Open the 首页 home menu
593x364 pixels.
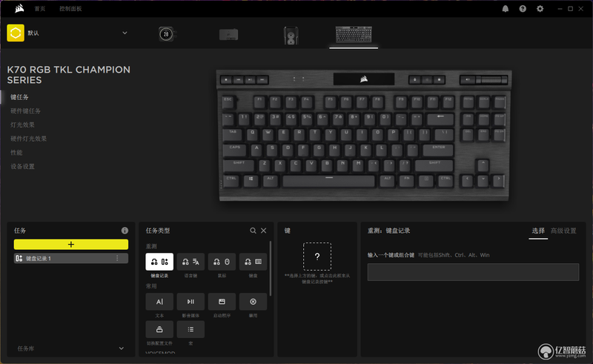click(x=40, y=9)
